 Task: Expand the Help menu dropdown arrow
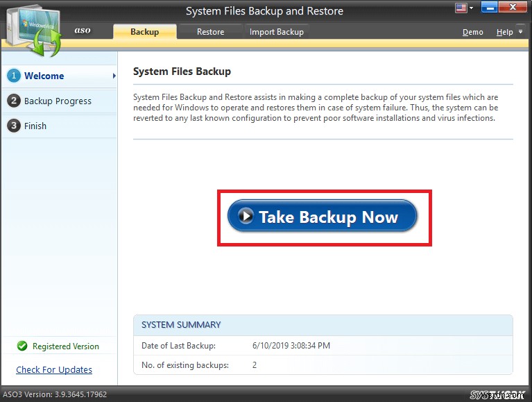pos(520,31)
